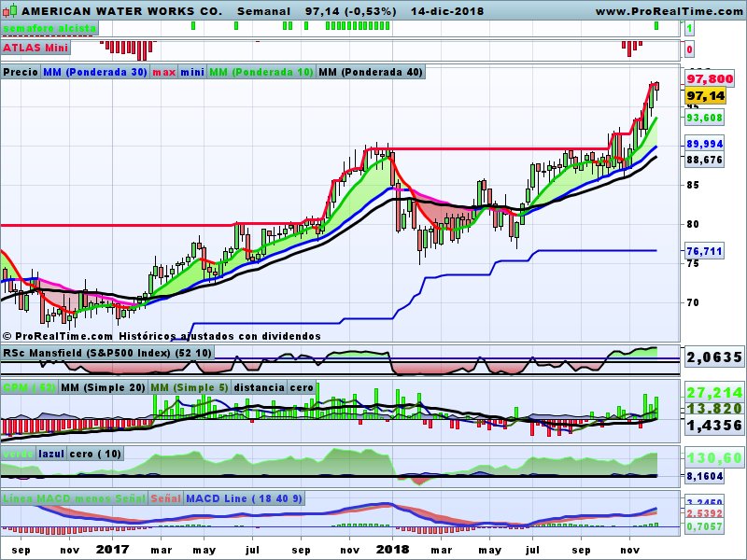Click the 85 price axis label

coord(693,185)
